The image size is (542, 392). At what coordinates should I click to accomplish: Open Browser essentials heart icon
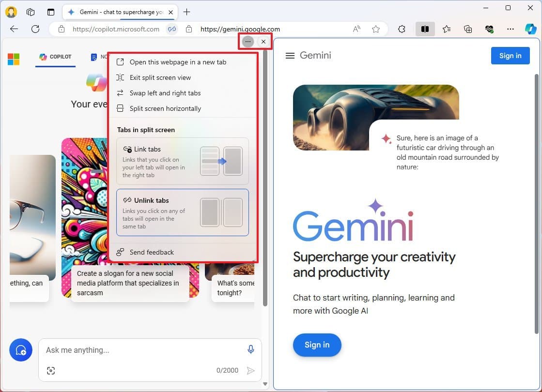click(x=489, y=29)
